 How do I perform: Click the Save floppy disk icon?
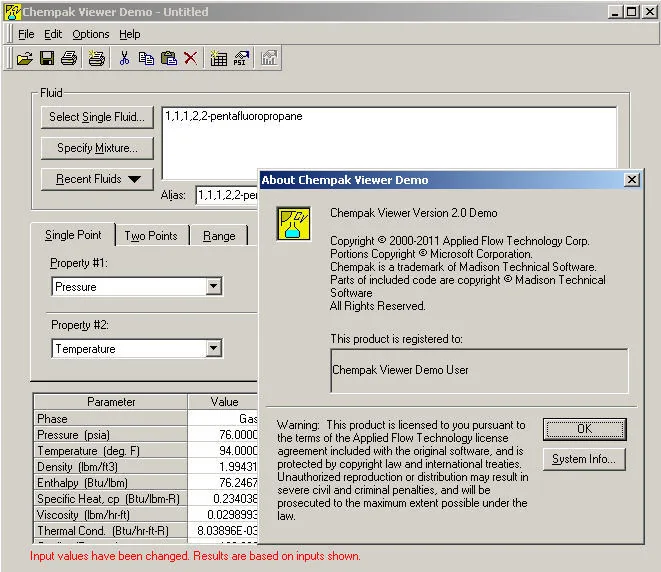click(x=47, y=58)
